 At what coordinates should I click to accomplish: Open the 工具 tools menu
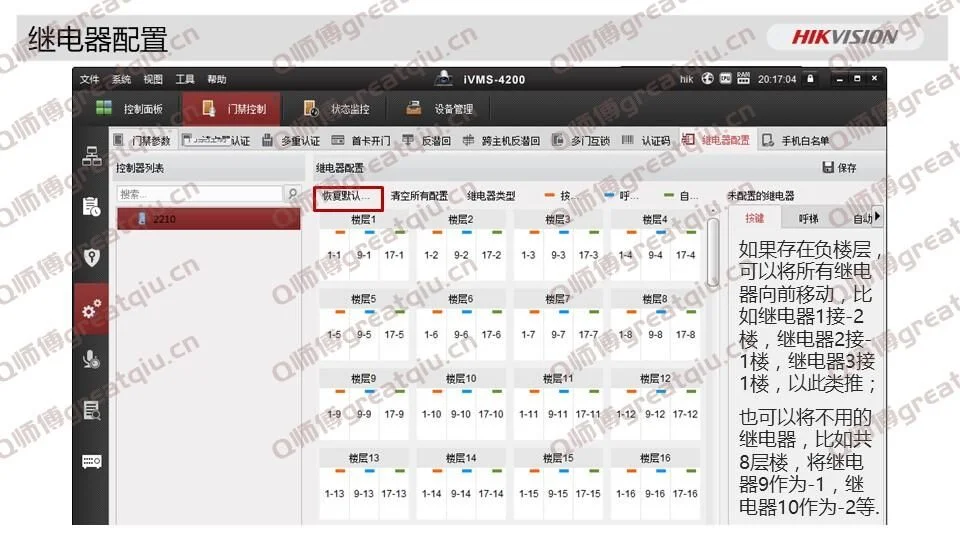coord(185,79)
